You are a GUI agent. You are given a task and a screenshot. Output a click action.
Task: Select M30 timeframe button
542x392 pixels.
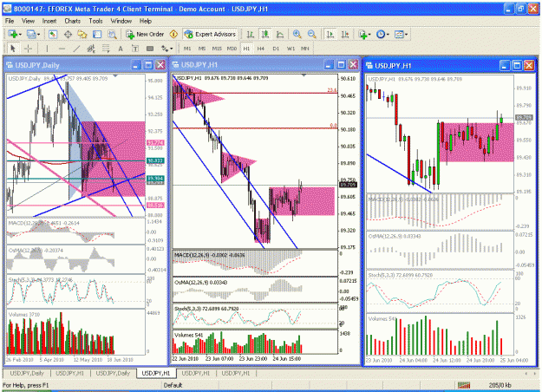pos(232,49)
